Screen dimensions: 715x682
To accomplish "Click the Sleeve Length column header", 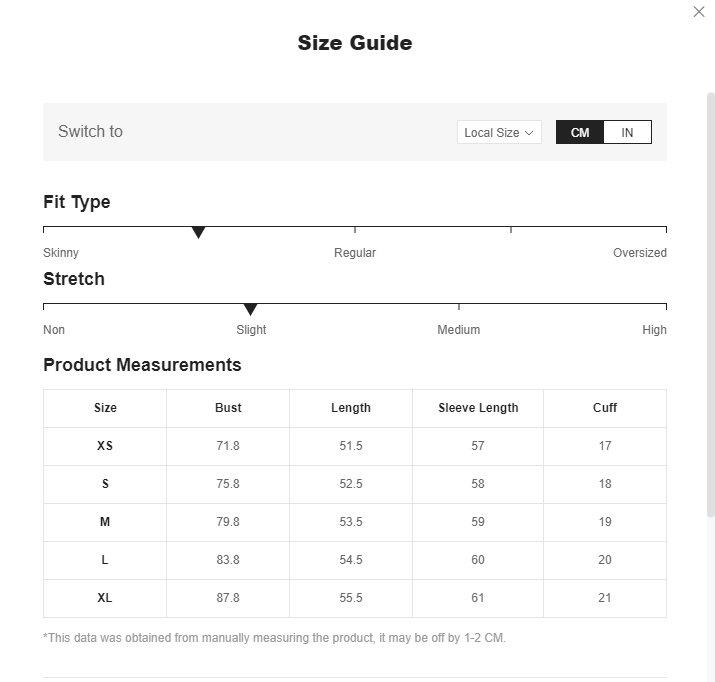I will pyautogui.click(x=478, y=408).
